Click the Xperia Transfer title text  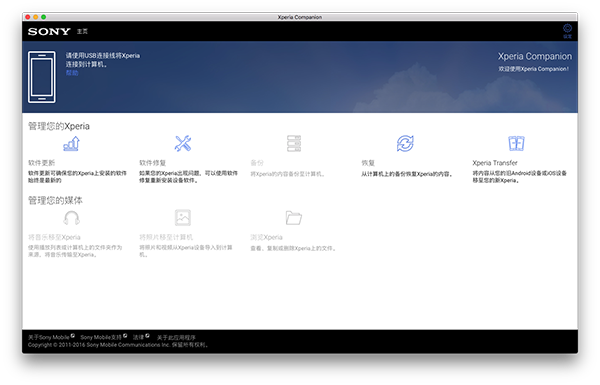495,163
